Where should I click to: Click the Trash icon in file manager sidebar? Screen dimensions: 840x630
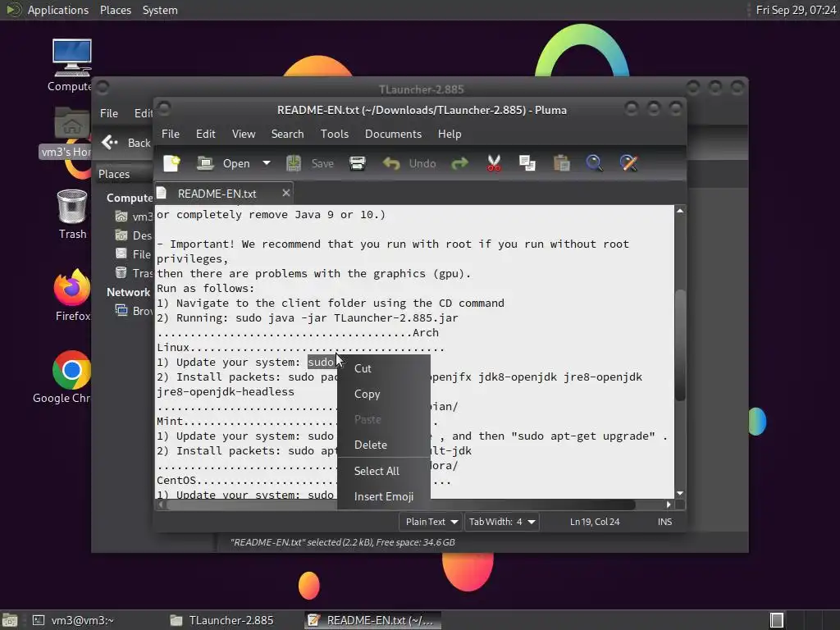pyautogui.click(x=121, y=272)
